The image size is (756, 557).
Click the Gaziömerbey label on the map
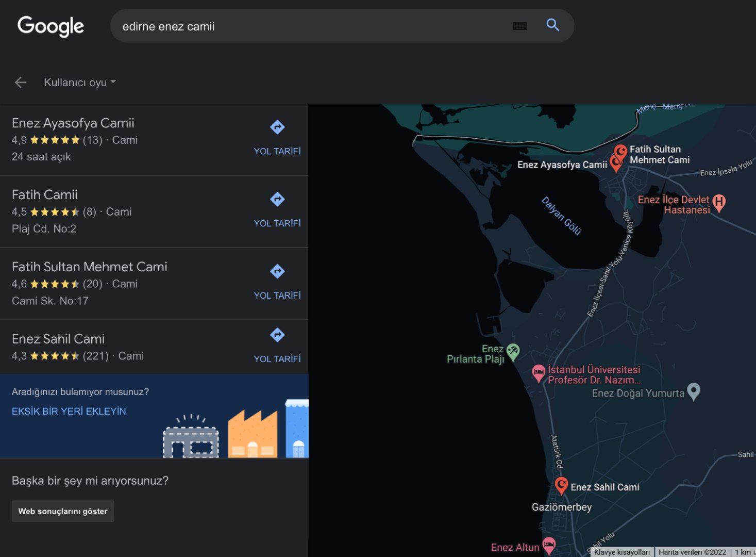pyautogui.click(x=562, y=507)
